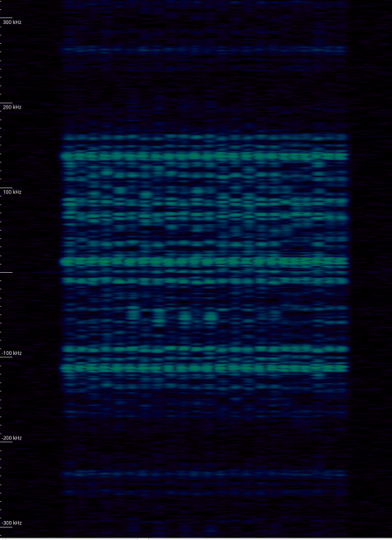Click the -200 kHz frequency label

coord(12,438)
